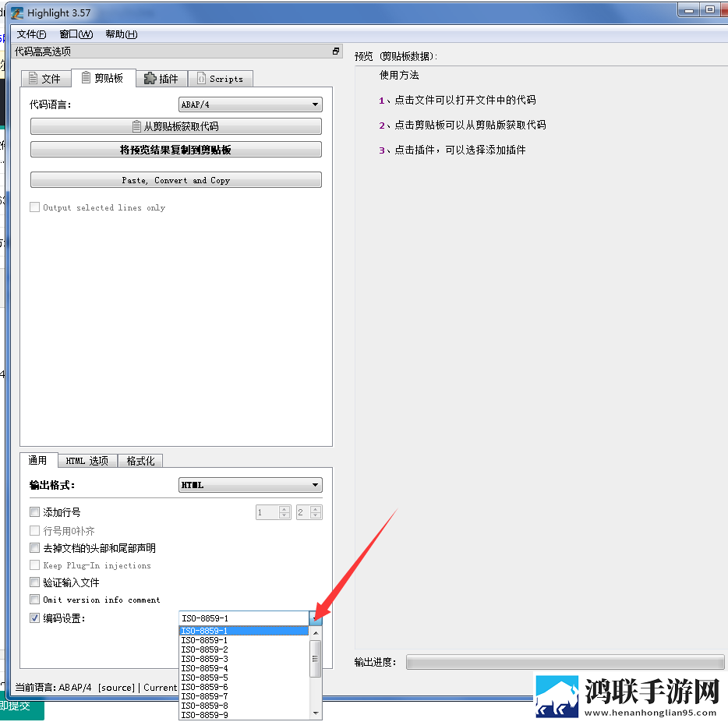Open the 代码语言 ABAP/4 dropdown
This screenshot has height=722, width=728.
pos(250,104)
